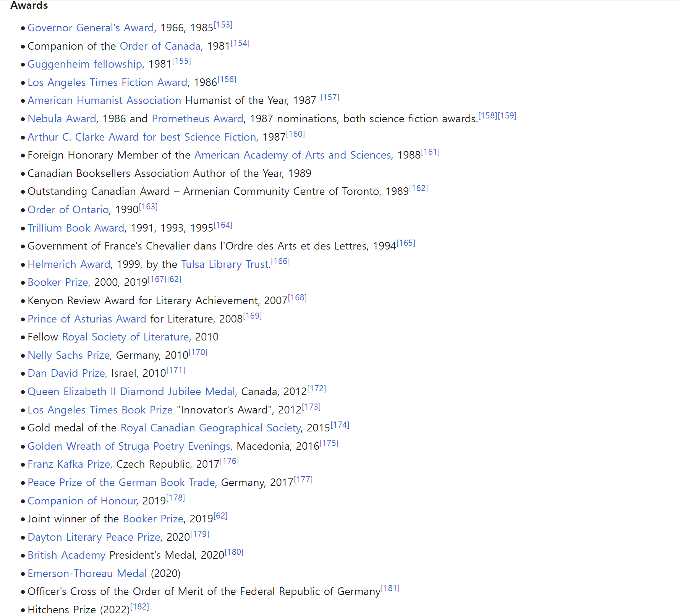
Task: Open Prince of Asturias Award link
Action: tap(87, 319)
